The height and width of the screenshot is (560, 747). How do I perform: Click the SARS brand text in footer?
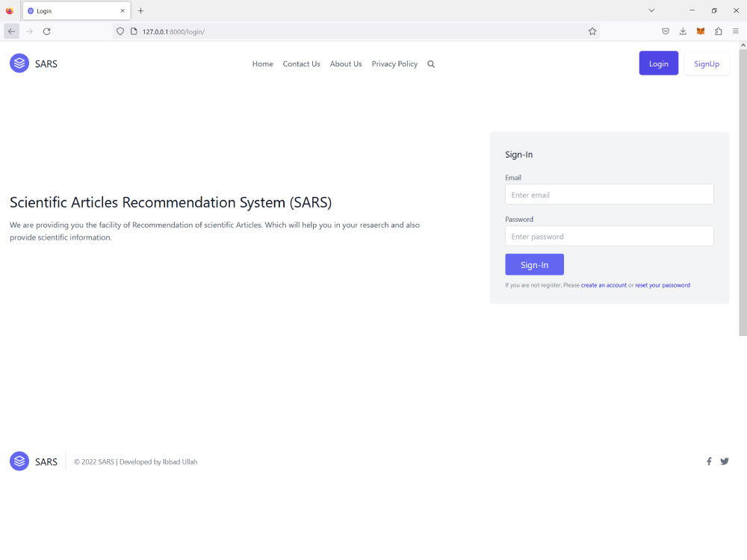(46, 462)
